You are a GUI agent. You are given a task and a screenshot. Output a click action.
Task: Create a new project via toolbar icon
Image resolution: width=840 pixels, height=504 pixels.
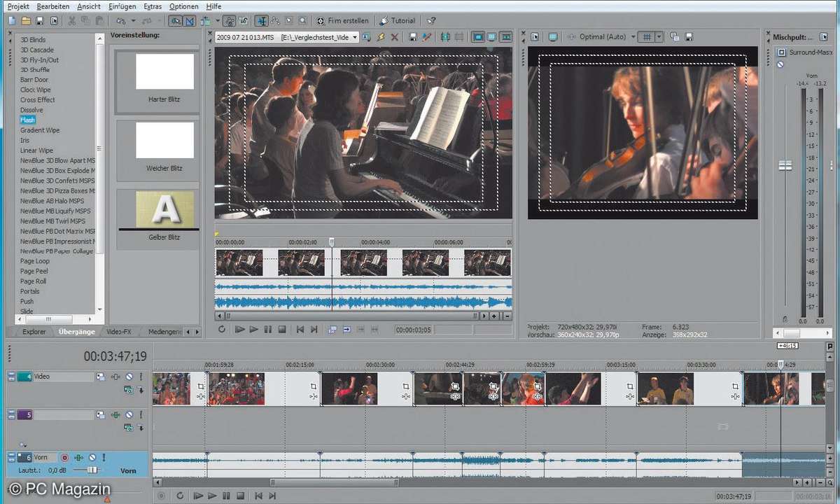pyautogui.click(x=13, y=21)
